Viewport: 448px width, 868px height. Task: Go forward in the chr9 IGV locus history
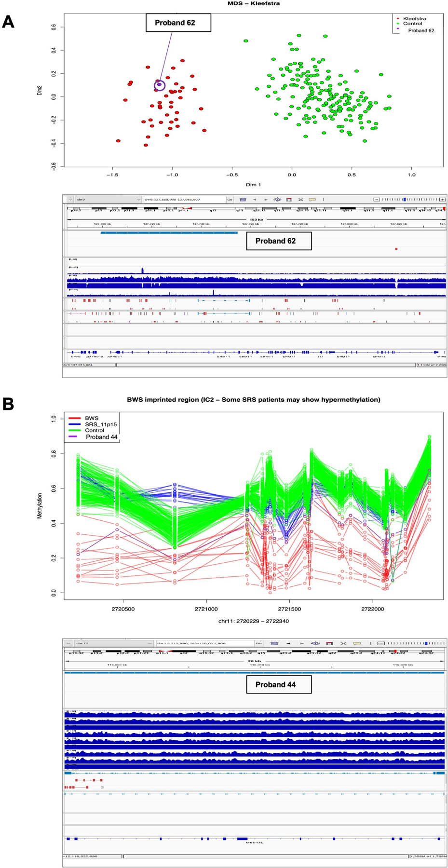tap(266, 199)
